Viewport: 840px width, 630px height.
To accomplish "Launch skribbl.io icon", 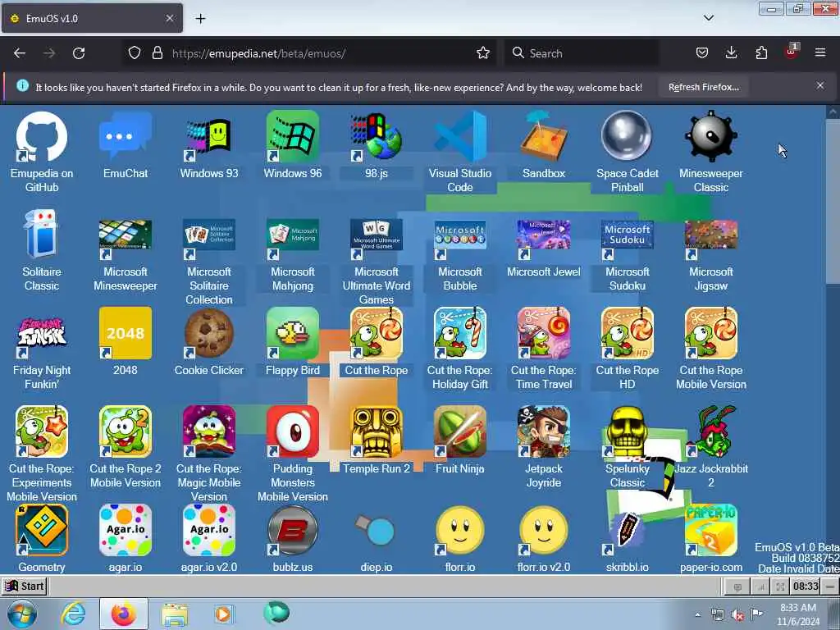I will click(627, 531).
